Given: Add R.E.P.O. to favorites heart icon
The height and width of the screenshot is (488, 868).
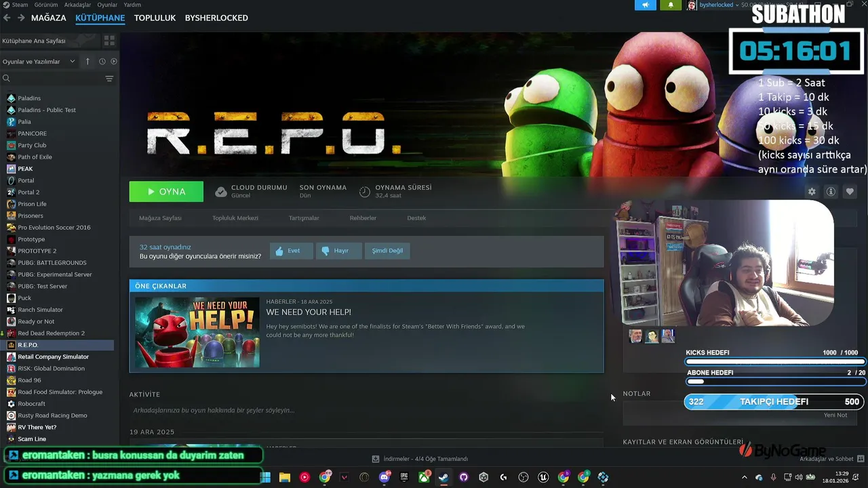Looking at the screenshot, I should (850, 192).
